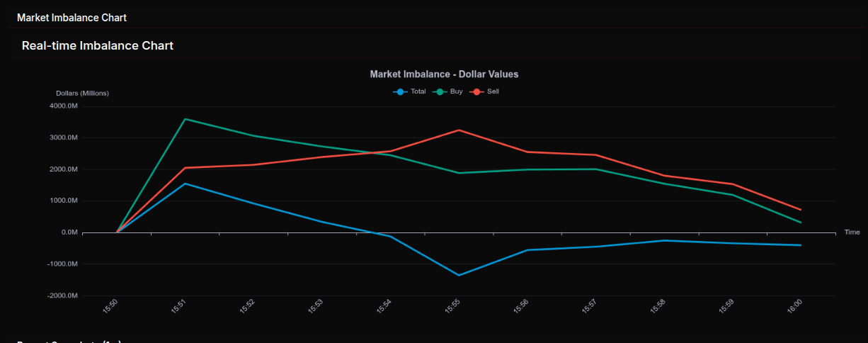Screen dimensions: 868x343
Task: Click the Total line lowest point at 15:55
Action: (x=458, y=275)
